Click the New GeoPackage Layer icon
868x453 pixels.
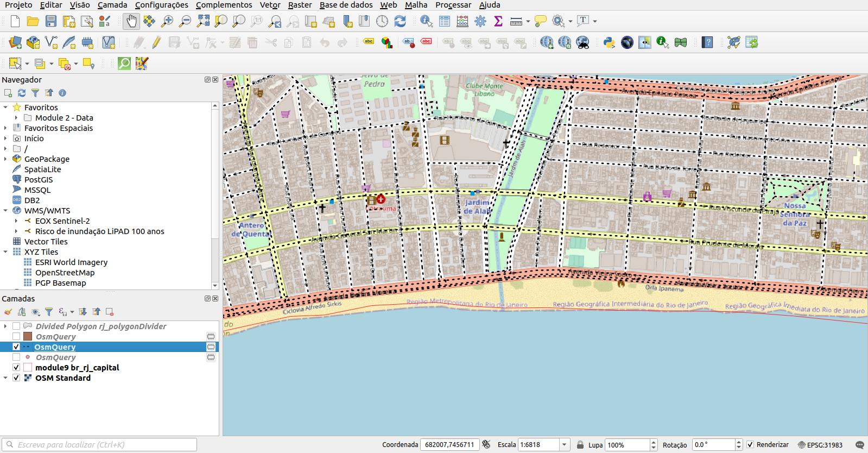pyautogui.click(x=33, y=42)
